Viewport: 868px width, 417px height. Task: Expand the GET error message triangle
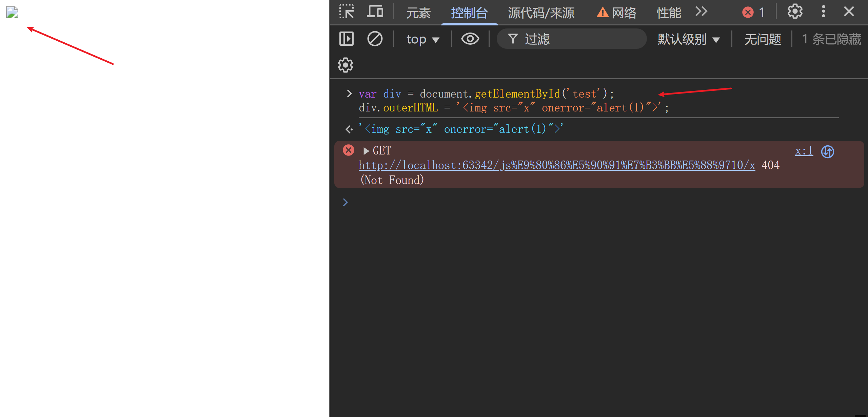tap(366, 151)
